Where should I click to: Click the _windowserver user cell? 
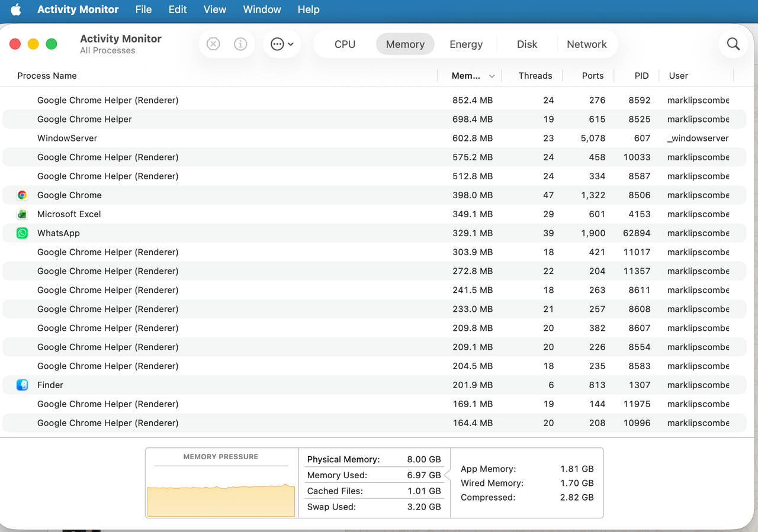click(x=698, y=138)
